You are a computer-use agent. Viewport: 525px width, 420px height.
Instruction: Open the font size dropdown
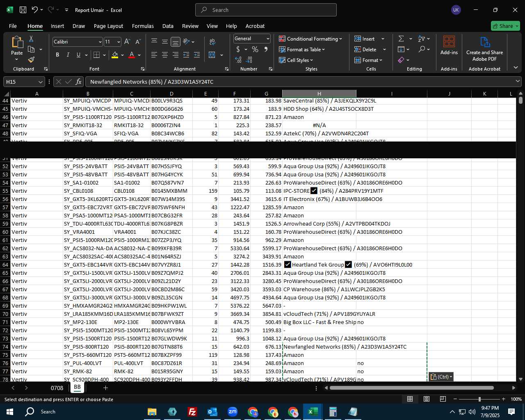pyautogui.click(x=119, y=42)
